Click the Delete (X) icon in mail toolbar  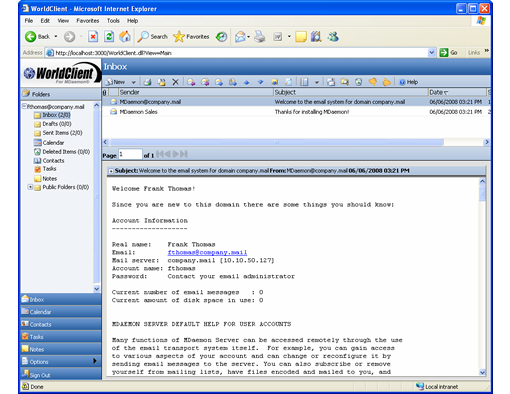tap(175, 82)
